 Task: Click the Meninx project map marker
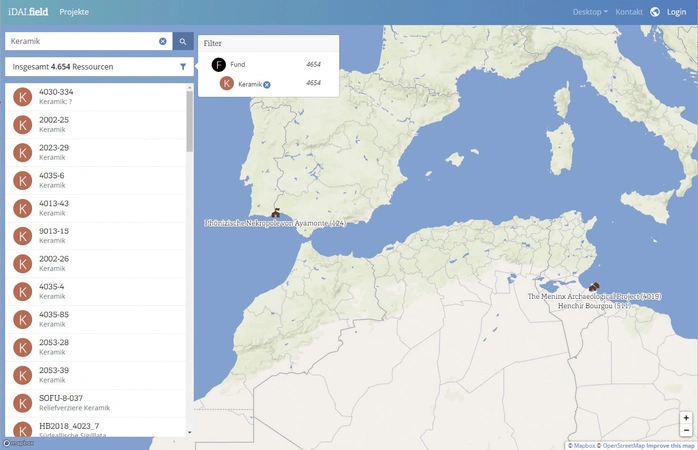point(594,287)
